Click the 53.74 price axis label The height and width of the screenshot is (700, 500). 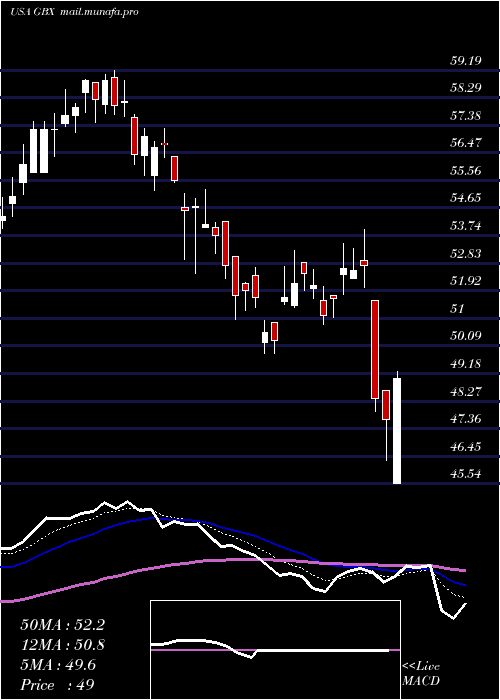tap(465, 226)
